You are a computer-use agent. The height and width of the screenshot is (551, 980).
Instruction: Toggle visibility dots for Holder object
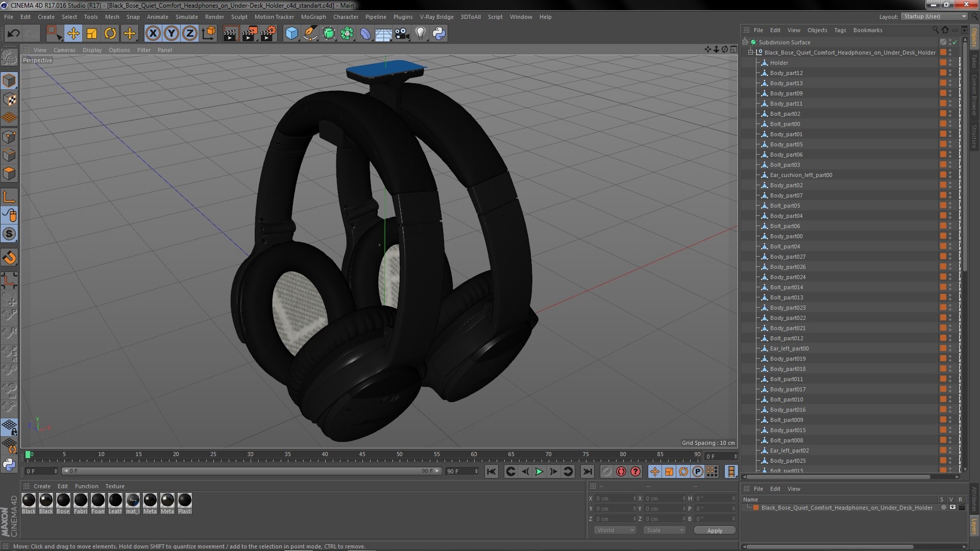point(950,63)
